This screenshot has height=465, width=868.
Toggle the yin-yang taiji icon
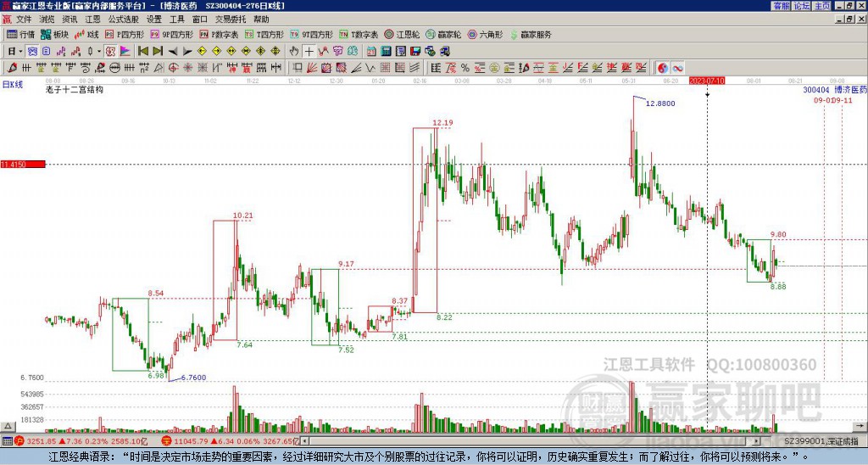tap(662, 68)
